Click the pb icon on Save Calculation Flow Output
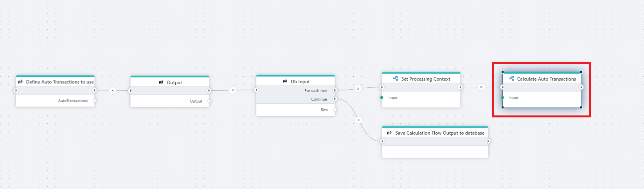Screen dimensions: 644x189 [x=389, y=133]
